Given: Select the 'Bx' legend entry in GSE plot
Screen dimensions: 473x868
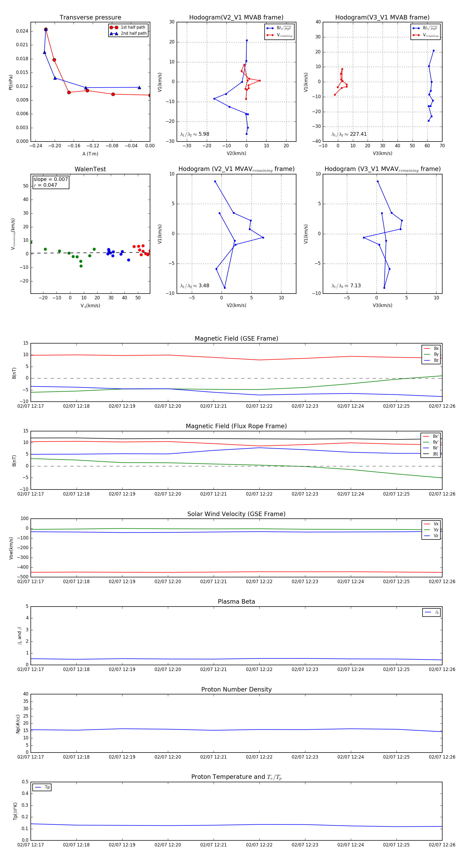Looking at the screenshot, I should click(x=431, y=349).
